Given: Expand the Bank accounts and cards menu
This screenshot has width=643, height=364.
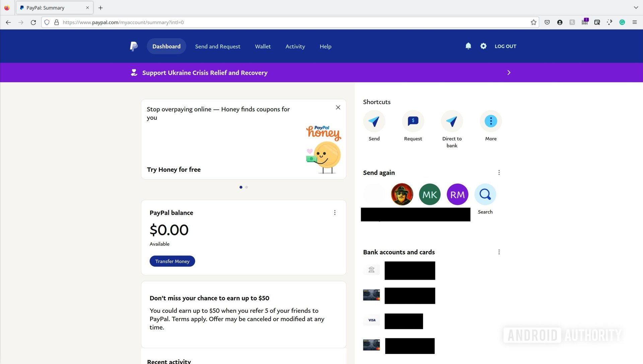Looking at the screenshot, I should click(x=498, y=252).
